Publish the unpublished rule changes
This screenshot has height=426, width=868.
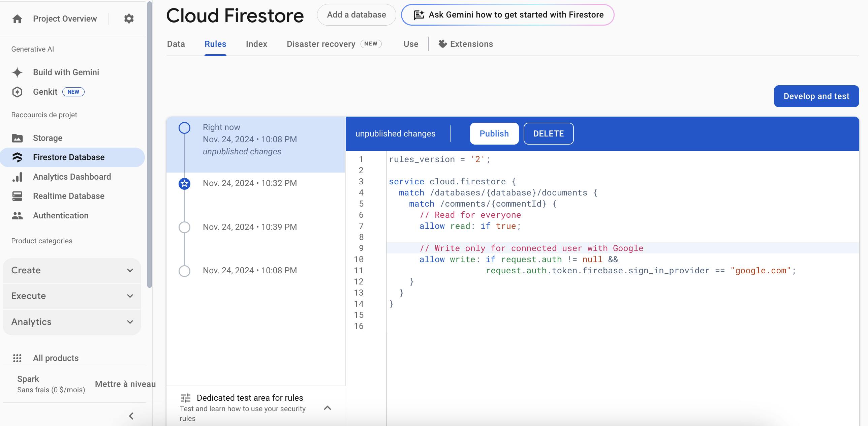coord(494,134)
